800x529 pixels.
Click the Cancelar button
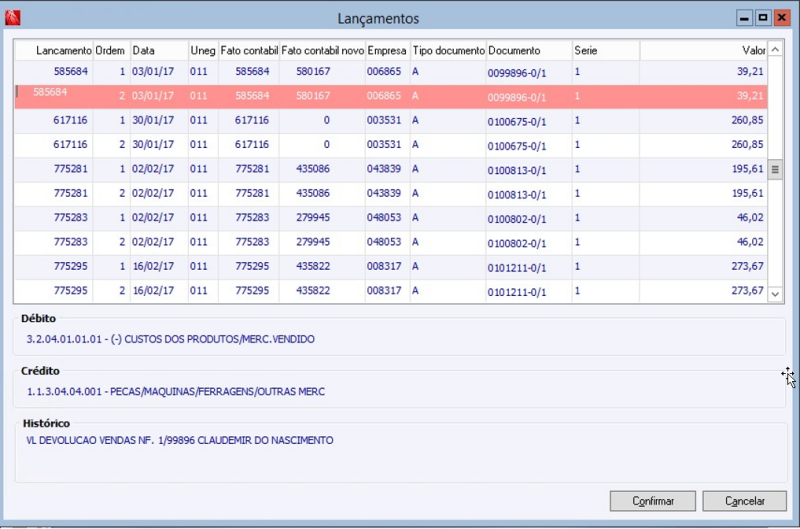tap(744, 501)
